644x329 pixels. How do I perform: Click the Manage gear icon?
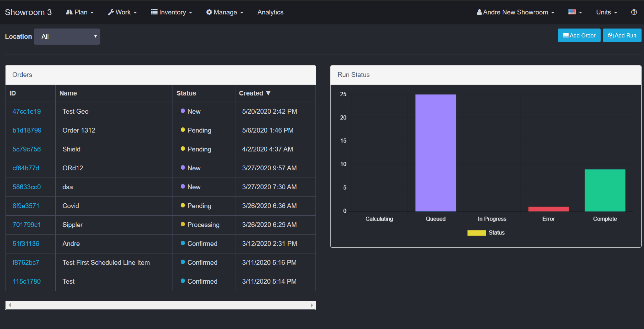[209, 12]
